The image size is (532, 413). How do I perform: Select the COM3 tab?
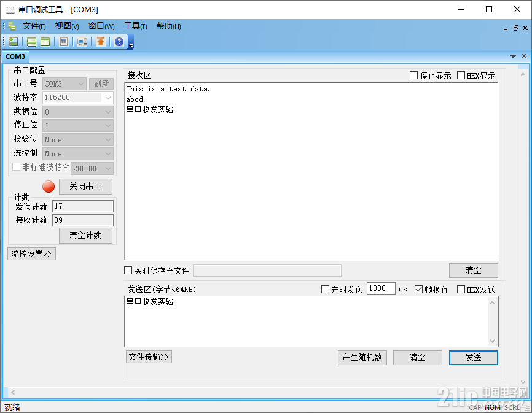click(x=15, y=56)
